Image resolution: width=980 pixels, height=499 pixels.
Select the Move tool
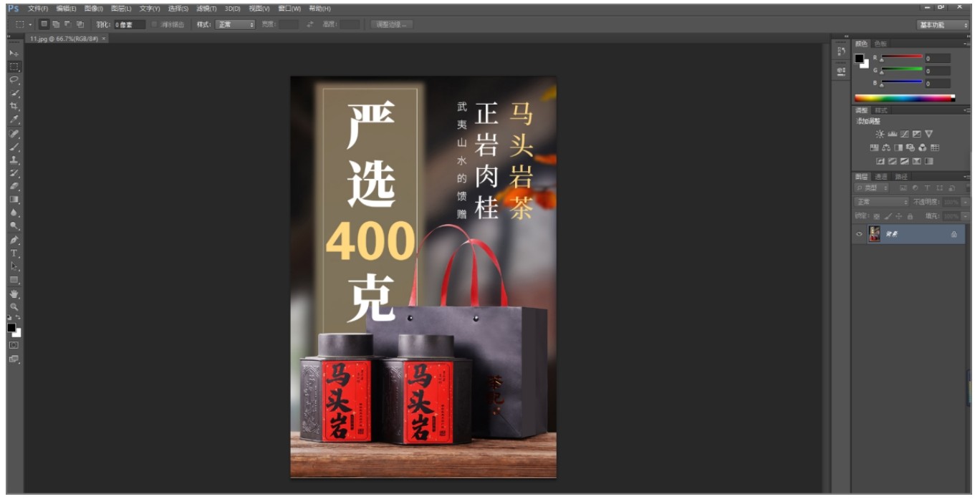click(x=14, y=54)
